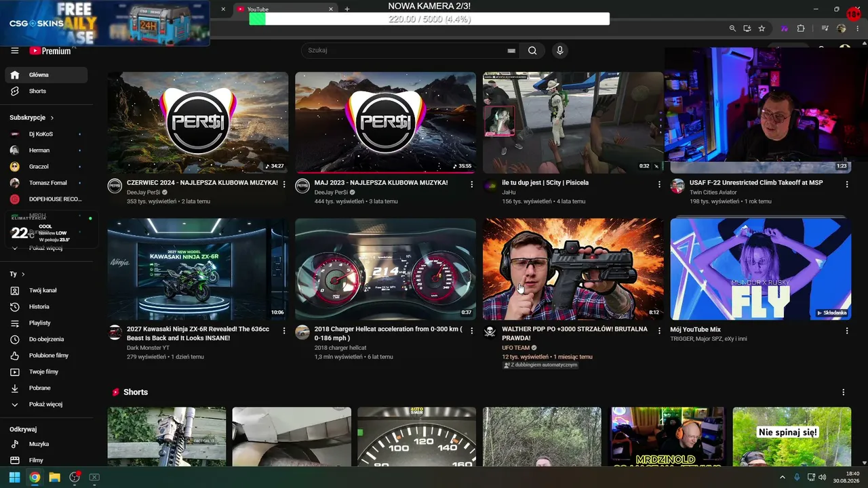Bookmark this page with the star icon
Image resolution: width=868 pixels, height=488 pixels.
tap(762, 28)
